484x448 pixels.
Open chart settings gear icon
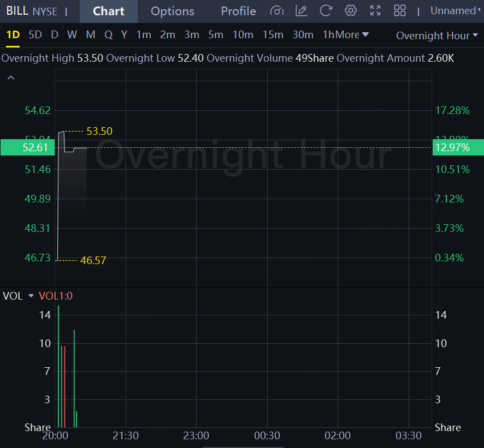351,11
